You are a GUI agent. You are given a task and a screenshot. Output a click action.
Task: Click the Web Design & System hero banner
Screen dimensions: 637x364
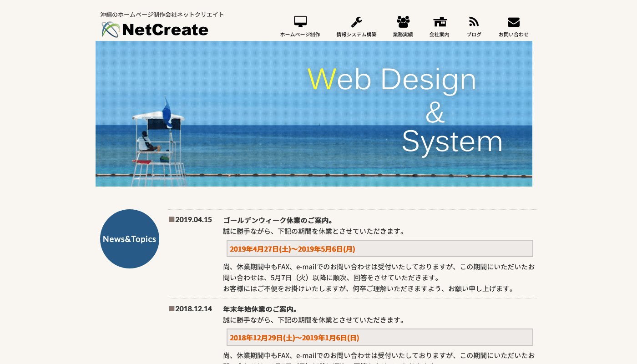(314, 114)
